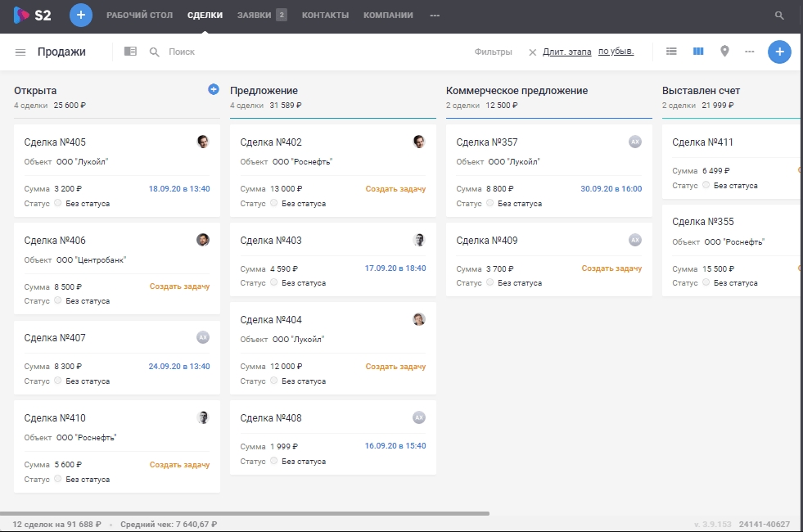The height and width of the screenshot is (532, 803).
Task: Expand the Фильтры panel
Action: coord(493,52)
